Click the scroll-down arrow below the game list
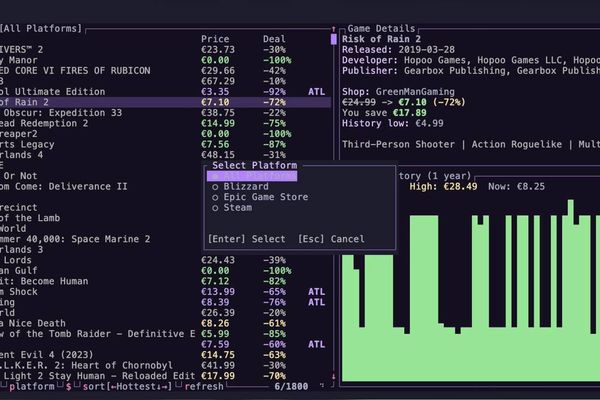The image size is (600, 400). click(x=333, y=377)
